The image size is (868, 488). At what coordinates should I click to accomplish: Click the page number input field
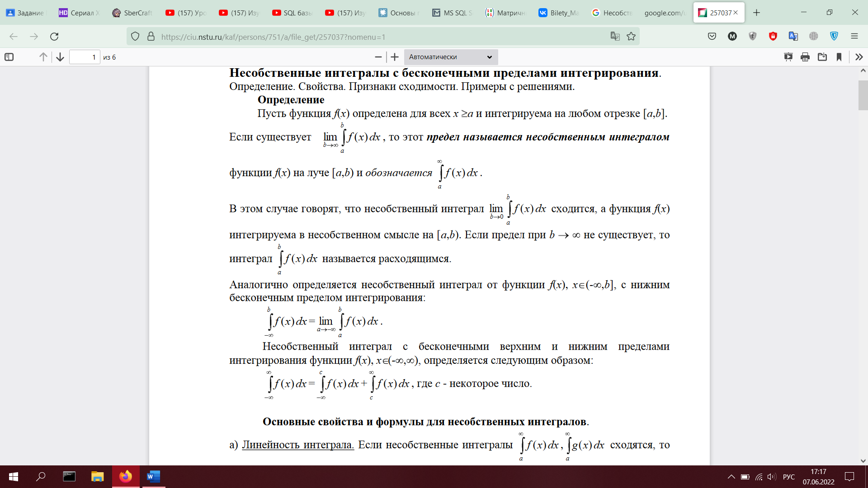tap(85, 57)
